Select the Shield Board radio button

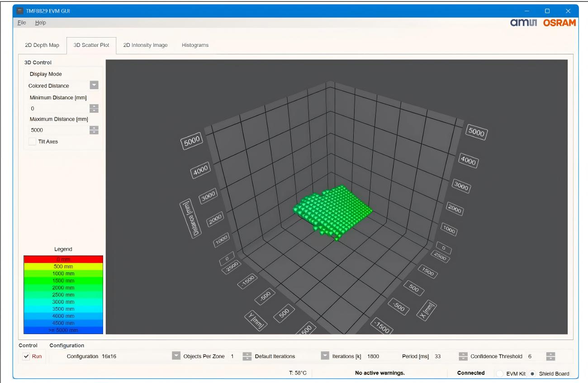point(532,373)
